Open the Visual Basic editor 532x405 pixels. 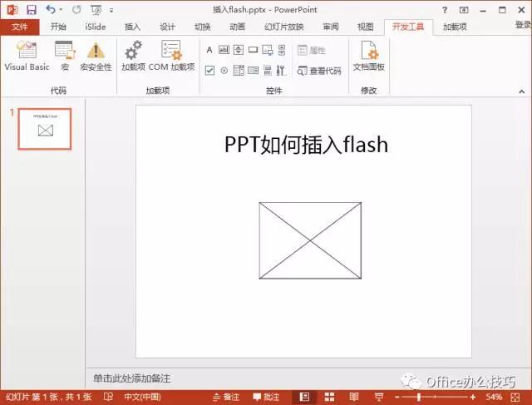(x=27, y=56)
